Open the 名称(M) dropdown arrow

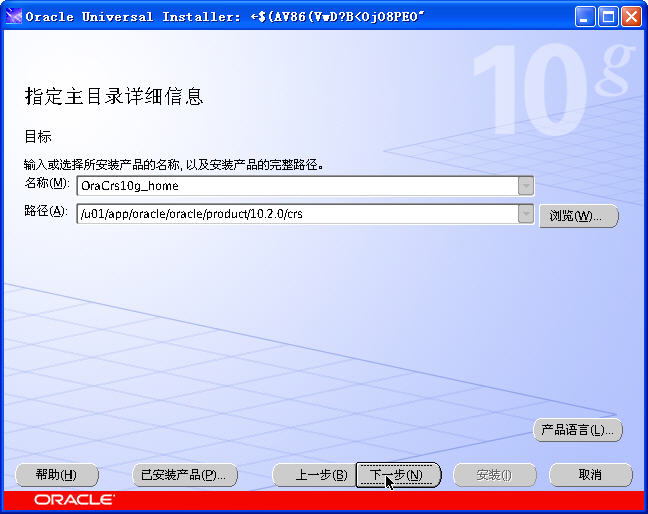(526, 186)
